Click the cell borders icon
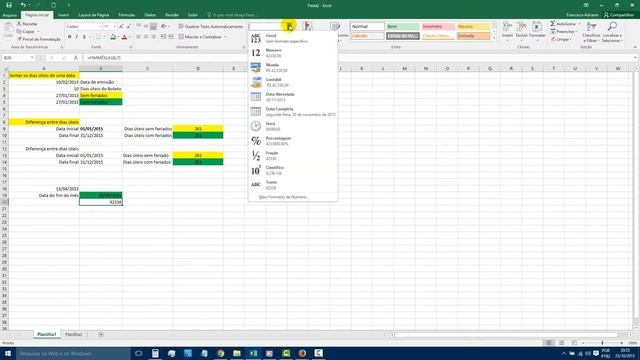 [98, 37]
